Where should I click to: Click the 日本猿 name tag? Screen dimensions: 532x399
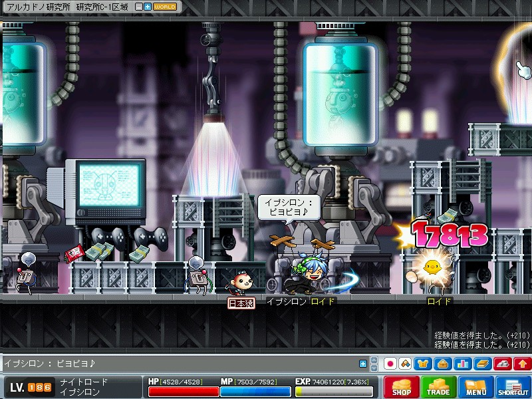241,303
